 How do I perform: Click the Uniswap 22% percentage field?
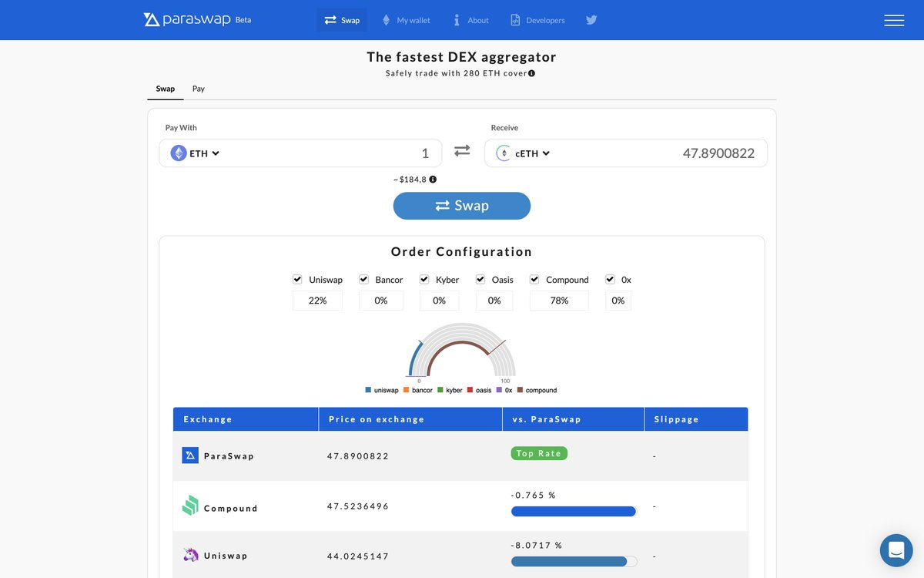317,301
